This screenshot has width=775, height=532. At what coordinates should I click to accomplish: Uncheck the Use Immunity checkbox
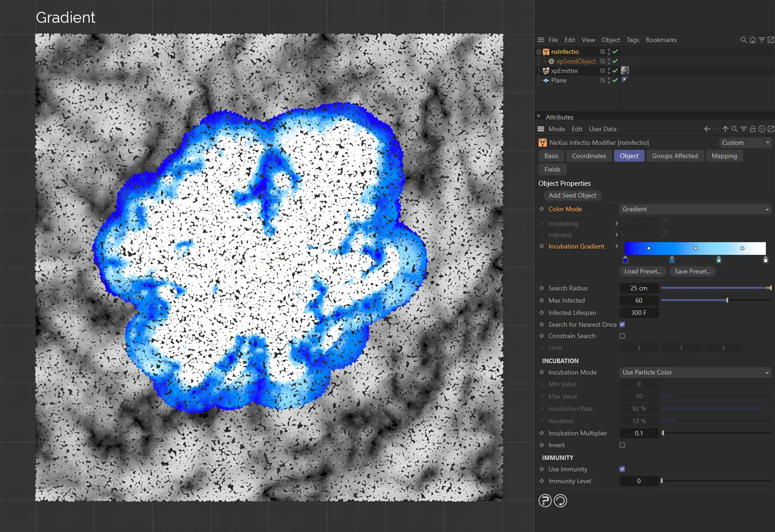tap(622, 469)
